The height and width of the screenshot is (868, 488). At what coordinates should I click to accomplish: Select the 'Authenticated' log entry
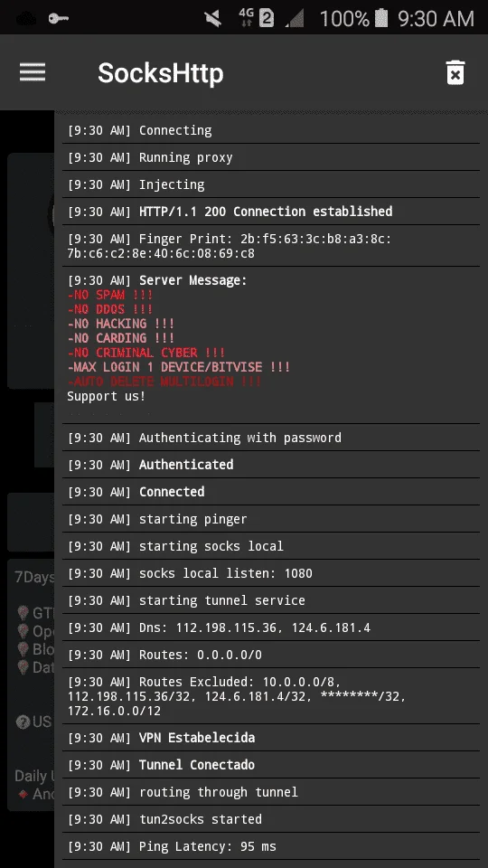pos(270,465)
